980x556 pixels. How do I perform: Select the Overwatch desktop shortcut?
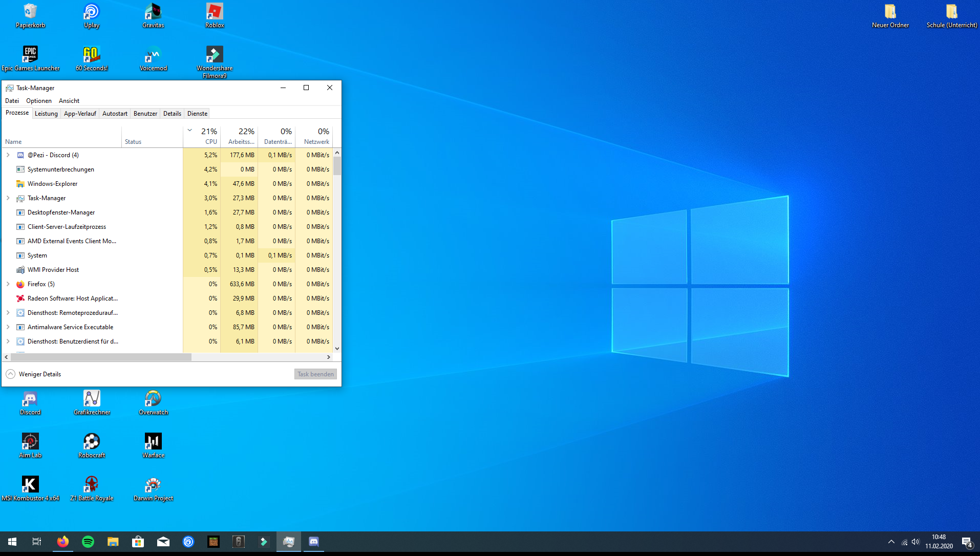pos(153,403)
